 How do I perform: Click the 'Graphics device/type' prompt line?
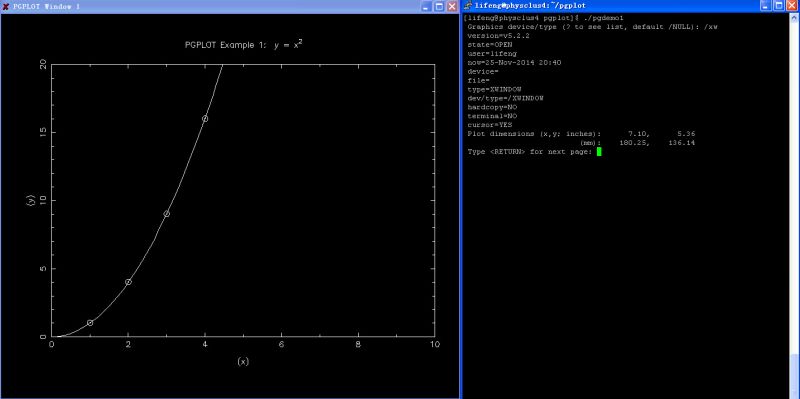tap(592, 27)
